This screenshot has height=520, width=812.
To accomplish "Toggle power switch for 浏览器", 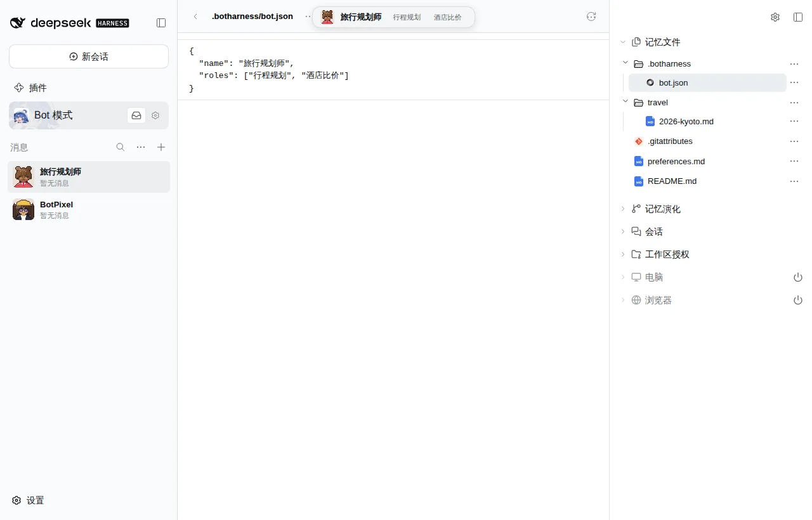I will tap(798, 300).
